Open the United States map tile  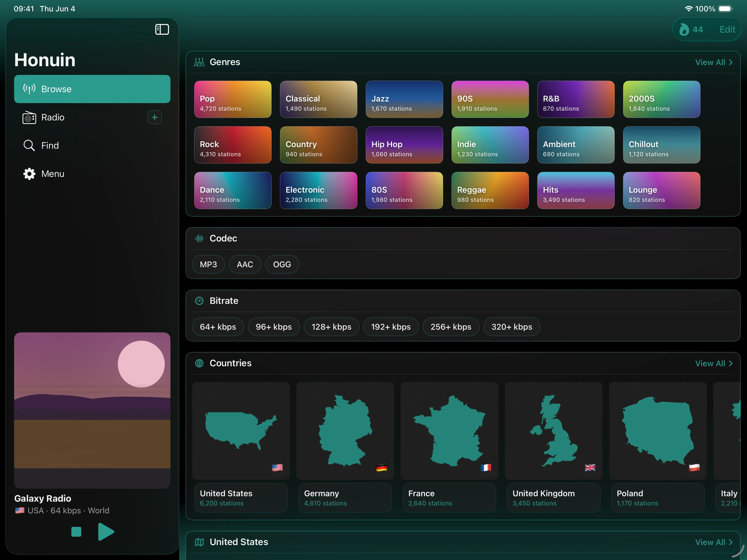tap(241, 431)
